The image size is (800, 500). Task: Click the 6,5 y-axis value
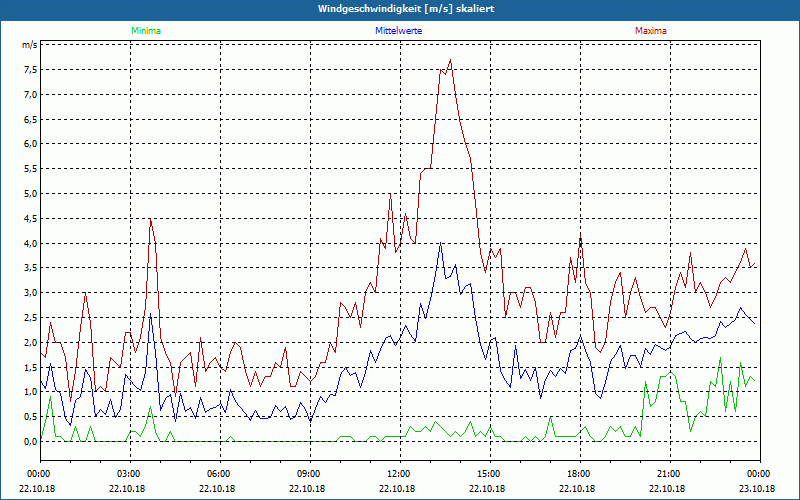pyautogui.click(x=31, y=119)
